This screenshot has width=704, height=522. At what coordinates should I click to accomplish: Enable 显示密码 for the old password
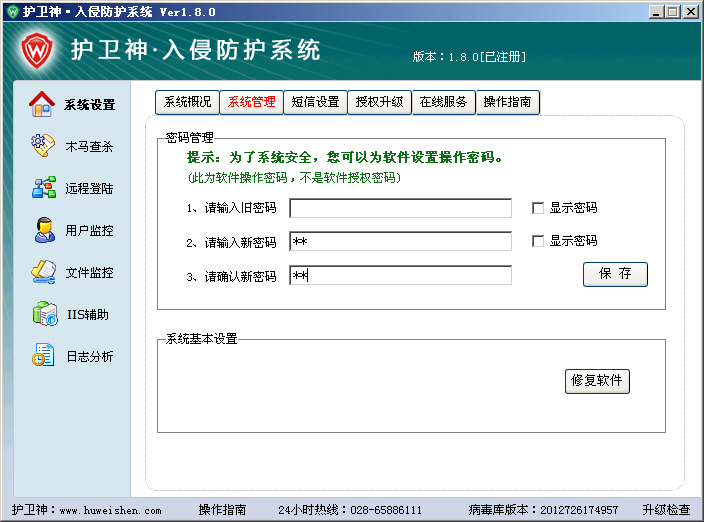coord(538,208)
